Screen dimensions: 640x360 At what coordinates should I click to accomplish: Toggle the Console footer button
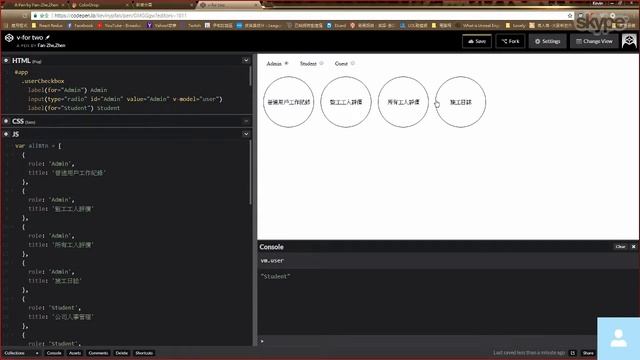pos(54,353)
